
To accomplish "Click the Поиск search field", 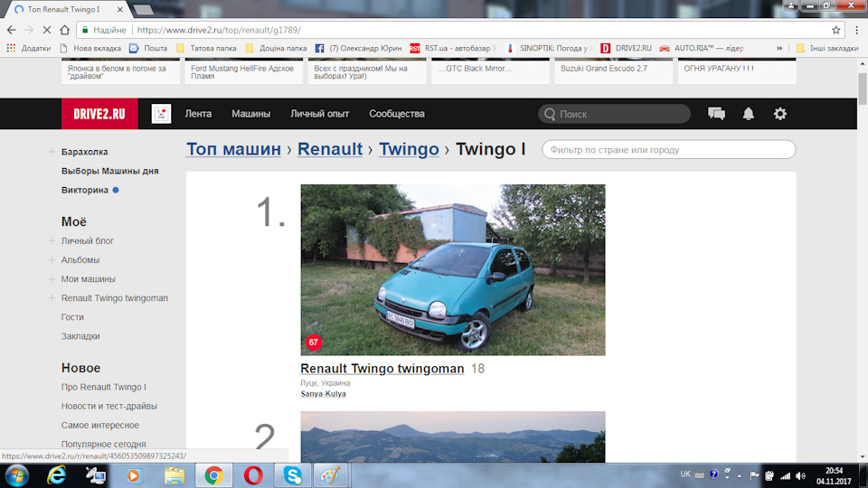I will tap(615, 114).
